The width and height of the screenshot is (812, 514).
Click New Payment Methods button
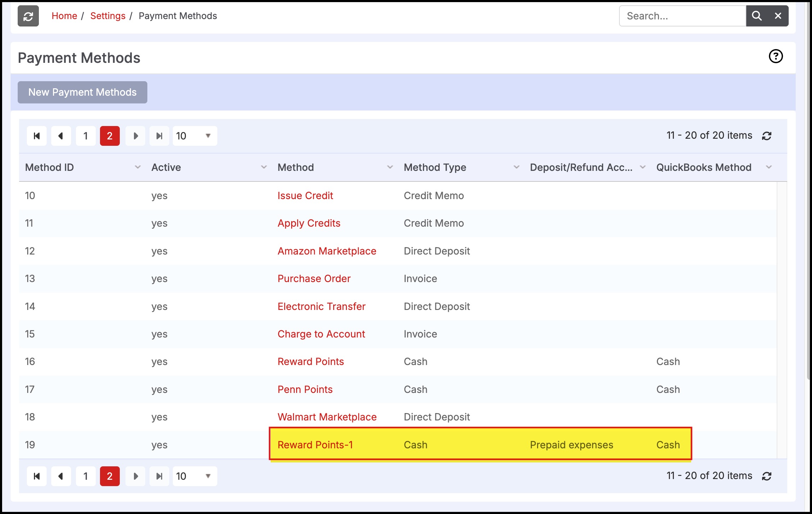82,92
